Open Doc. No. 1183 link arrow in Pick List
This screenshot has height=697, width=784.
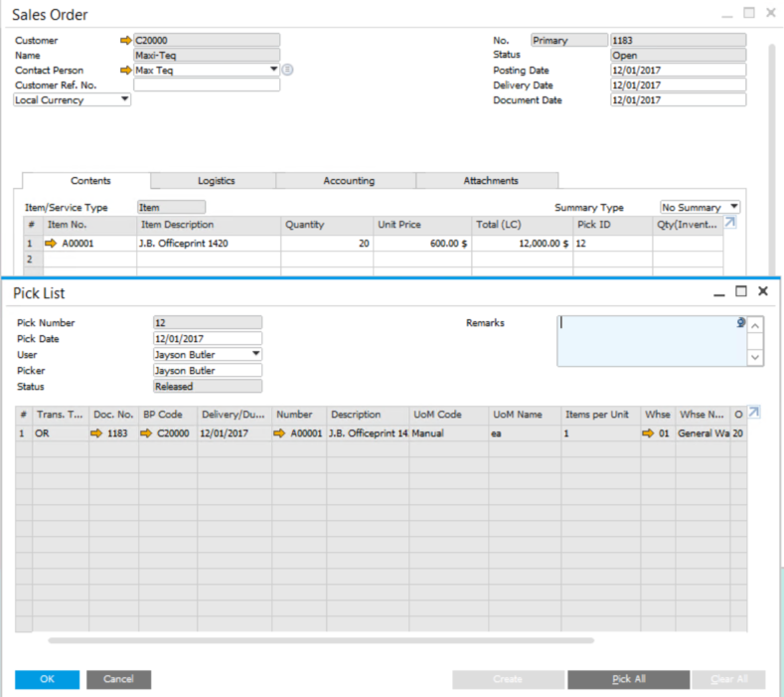click(x=96, y=434)
